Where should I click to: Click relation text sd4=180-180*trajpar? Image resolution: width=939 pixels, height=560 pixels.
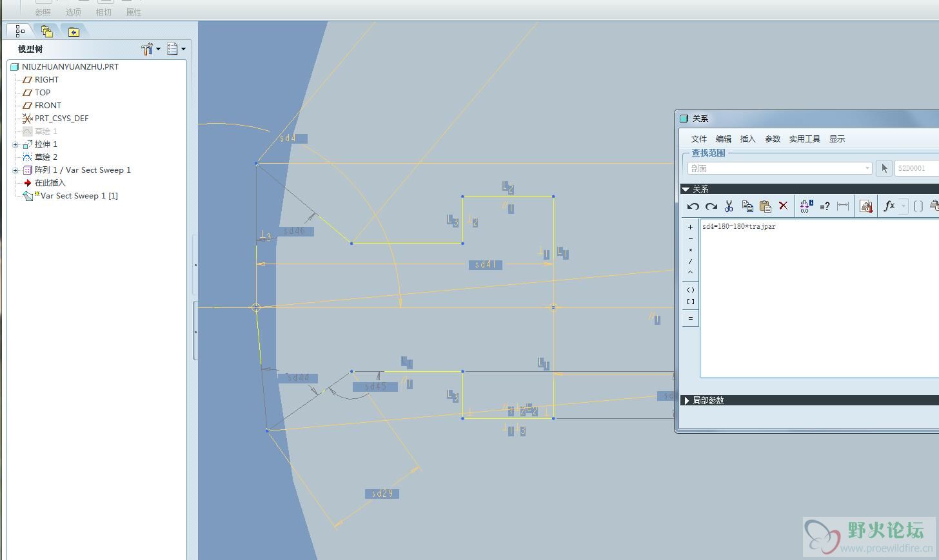pos(739,226)
